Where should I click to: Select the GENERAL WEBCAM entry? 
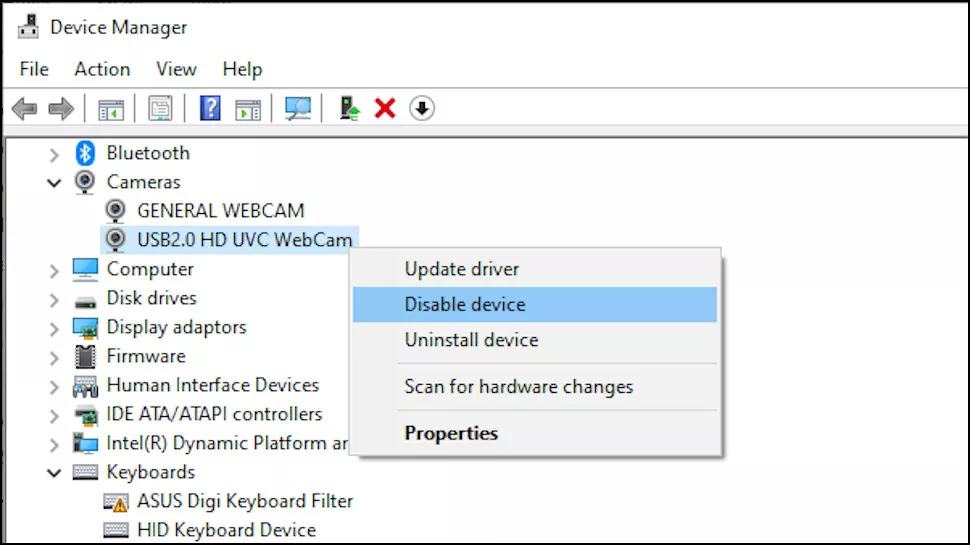pos(221,211)
